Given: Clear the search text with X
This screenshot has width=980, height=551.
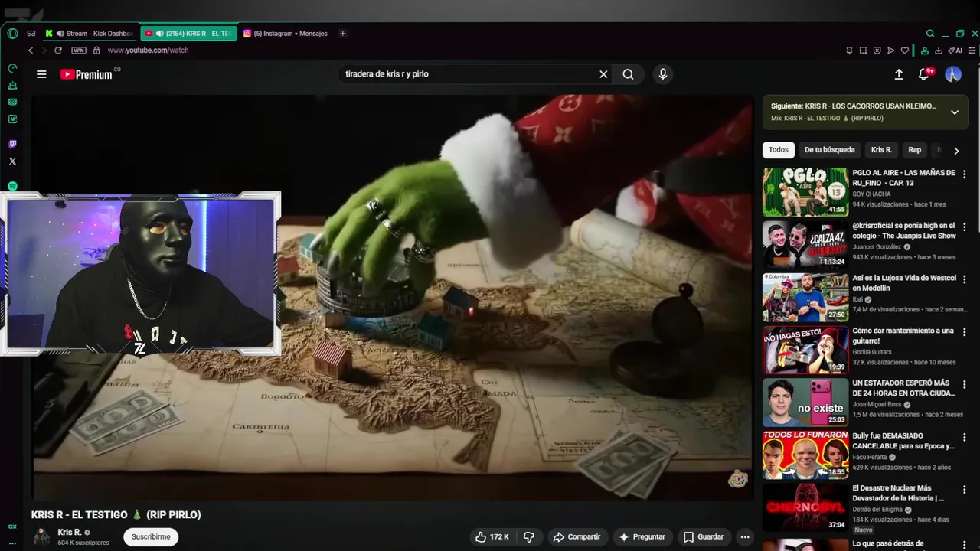Looking at the screenshot, I should tap(603, 74).
